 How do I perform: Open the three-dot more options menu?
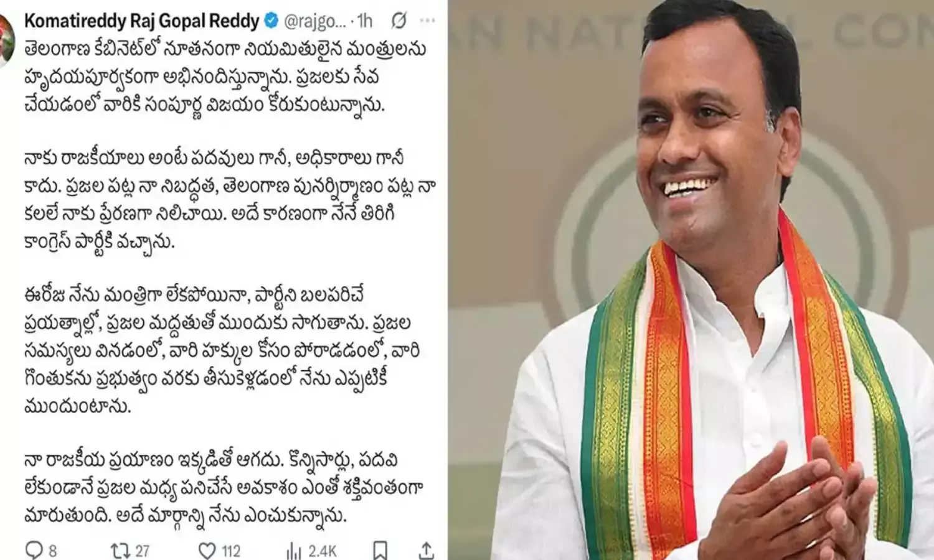point(427,21)
